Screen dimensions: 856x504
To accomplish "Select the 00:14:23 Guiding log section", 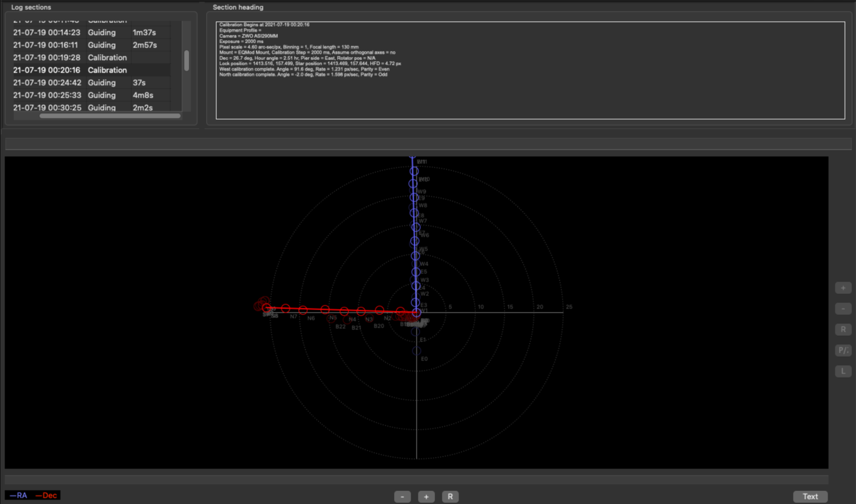I will (91, 32).
